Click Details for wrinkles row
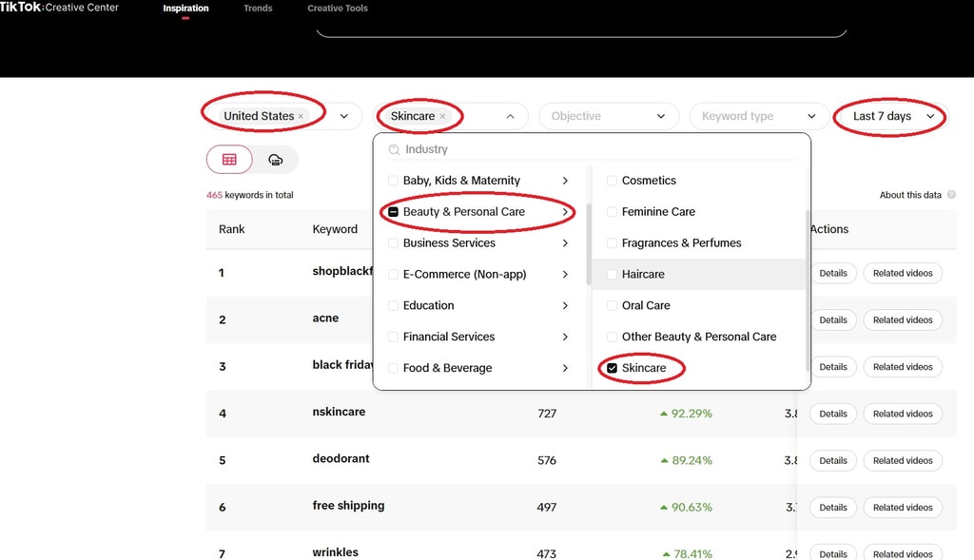974x560 pixels. pos(833,553)
